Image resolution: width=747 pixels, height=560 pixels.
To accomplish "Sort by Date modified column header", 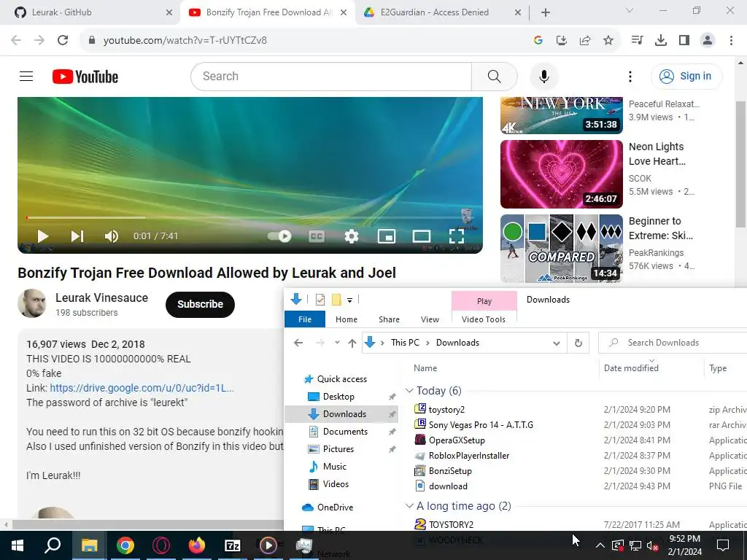I will [631, 368].
